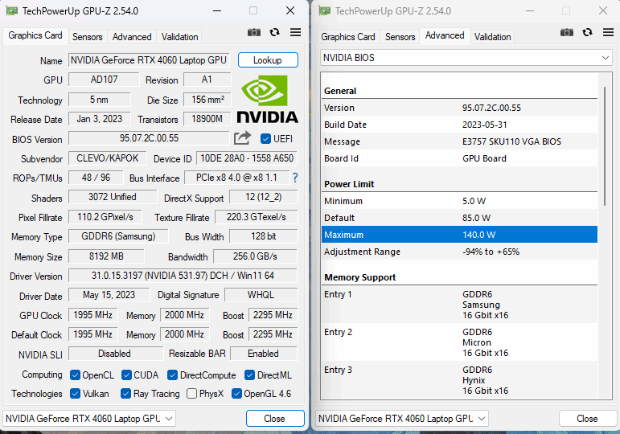Click the BIOS Version field 95.07.2C.00.55

149,138
